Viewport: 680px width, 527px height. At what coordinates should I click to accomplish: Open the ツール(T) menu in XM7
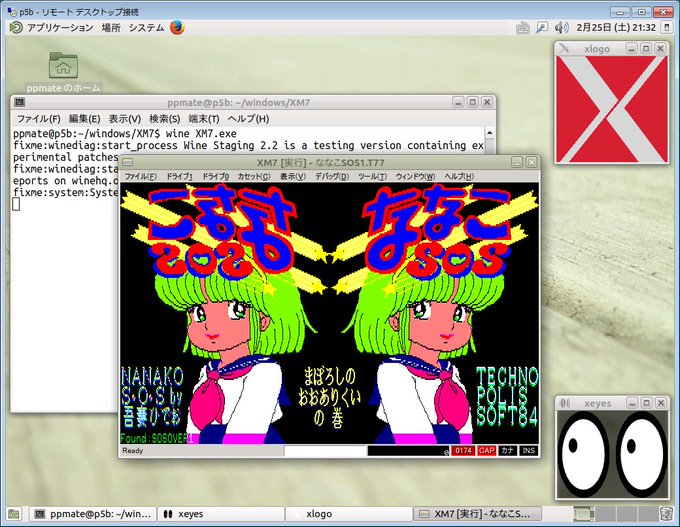click(373, 177)
